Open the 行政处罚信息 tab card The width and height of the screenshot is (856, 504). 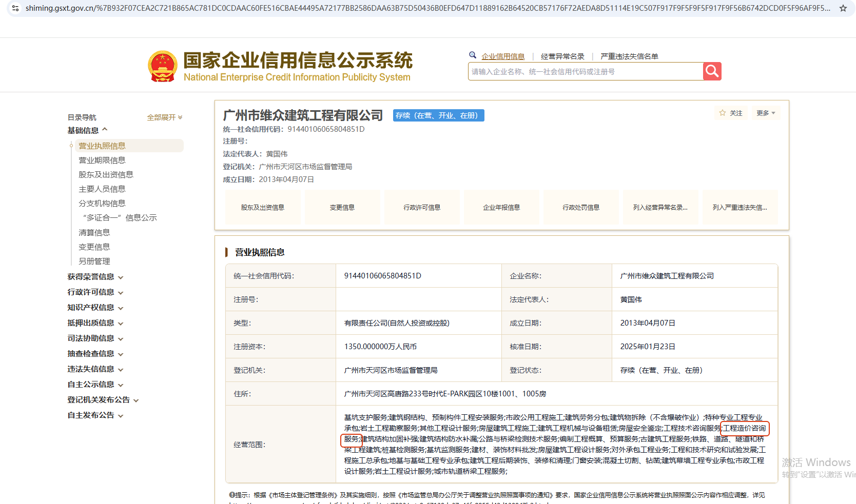pos(581,207)
